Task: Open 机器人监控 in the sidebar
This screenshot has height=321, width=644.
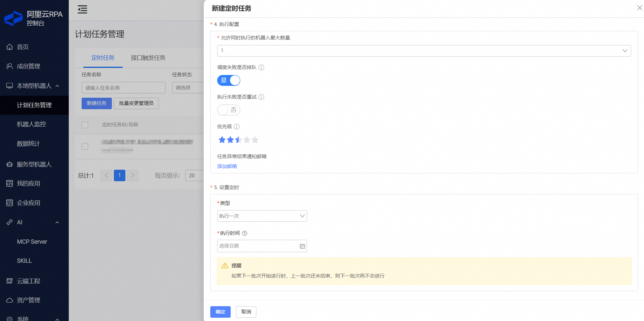Action: pos(31,124)
